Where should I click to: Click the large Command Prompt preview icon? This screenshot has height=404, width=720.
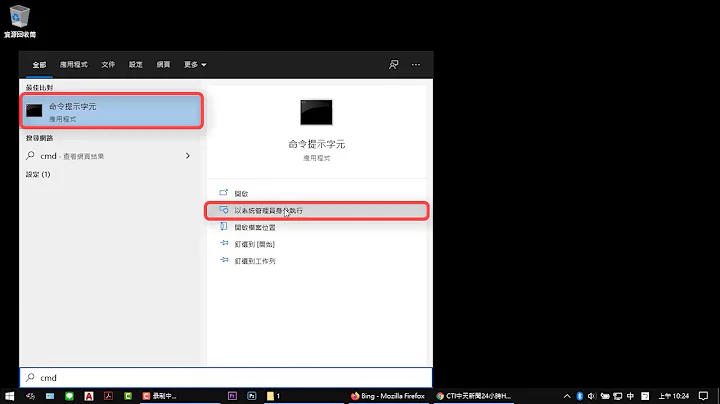click(x=316, y=112)
